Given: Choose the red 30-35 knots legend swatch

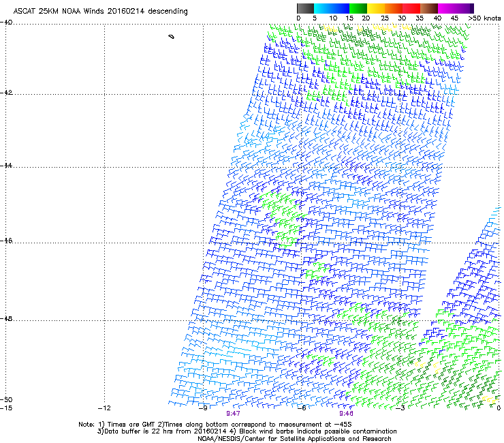Looking at the screenshot, I should tap(411, 8).
